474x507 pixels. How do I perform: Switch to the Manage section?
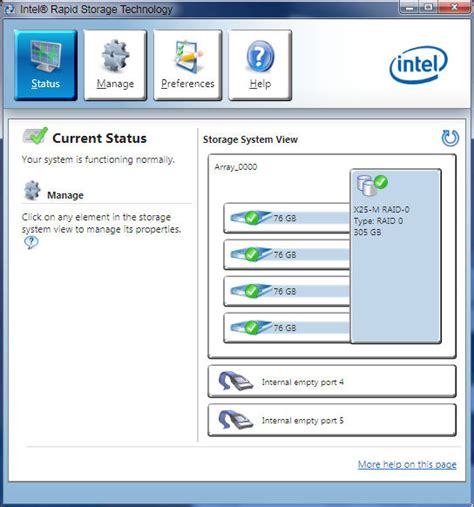115,65
